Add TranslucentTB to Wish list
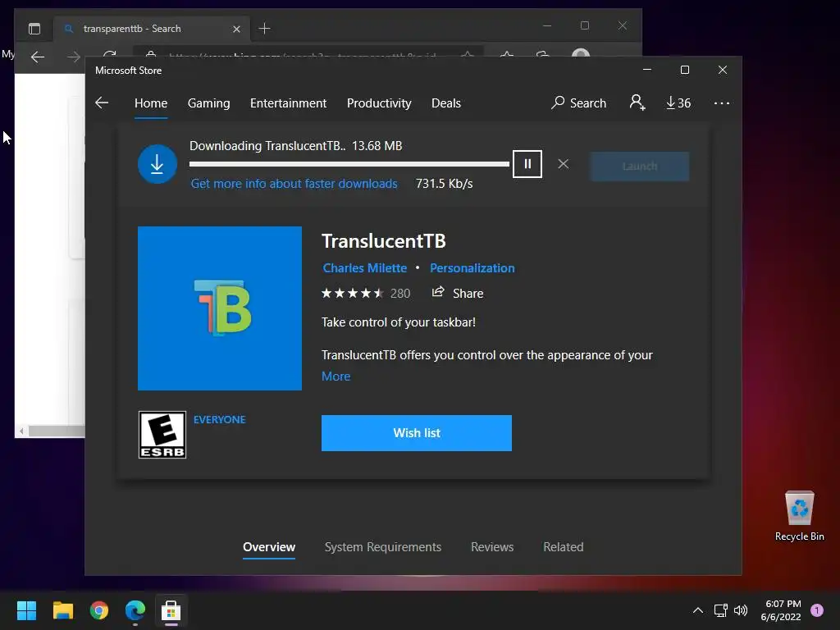This screenshot has width=840, height=630. point(417,433)
